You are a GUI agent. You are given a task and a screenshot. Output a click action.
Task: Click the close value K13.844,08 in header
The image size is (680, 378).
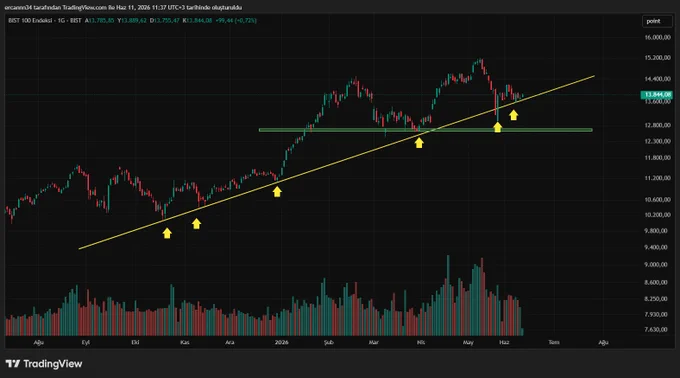click(x=197, y=20)
